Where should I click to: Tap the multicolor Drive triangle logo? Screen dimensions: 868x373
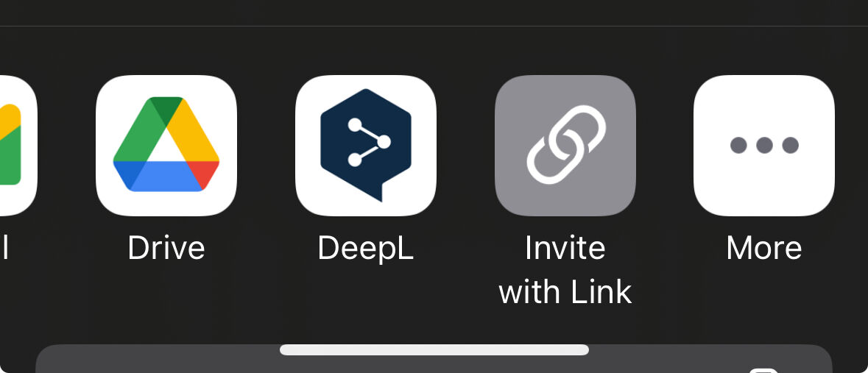(166, 144)
